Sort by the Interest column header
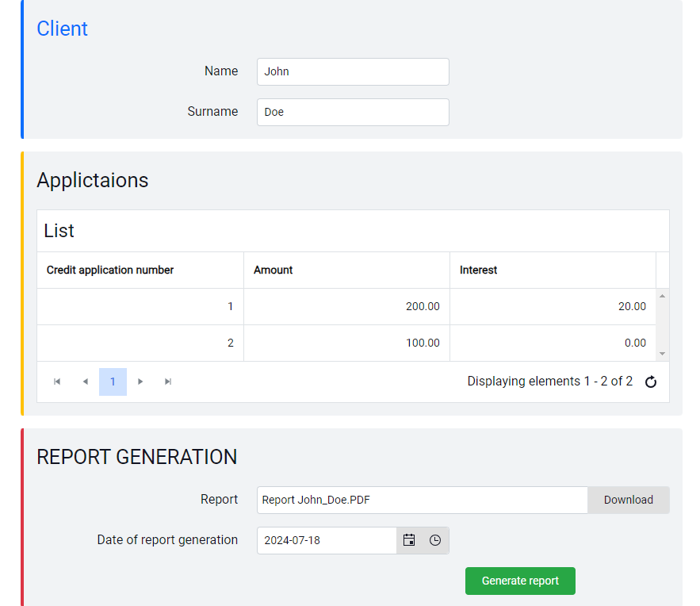The width and height of the screenshot is (700, 606). pos(553,270)
